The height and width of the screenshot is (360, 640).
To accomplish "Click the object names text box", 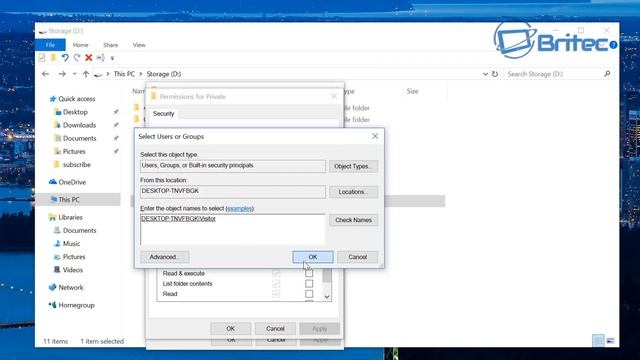I will pyautogui.click(x=233, y=229).
